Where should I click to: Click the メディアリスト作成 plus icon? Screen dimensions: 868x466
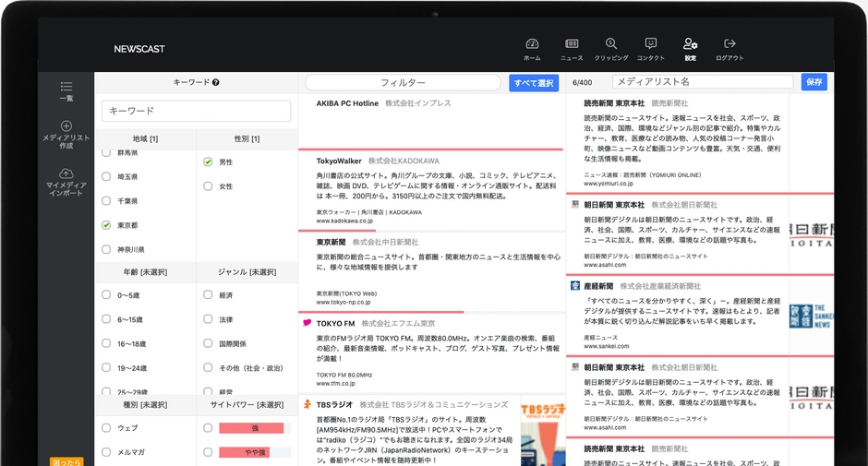pyautogui.click(x=66, y=126)
